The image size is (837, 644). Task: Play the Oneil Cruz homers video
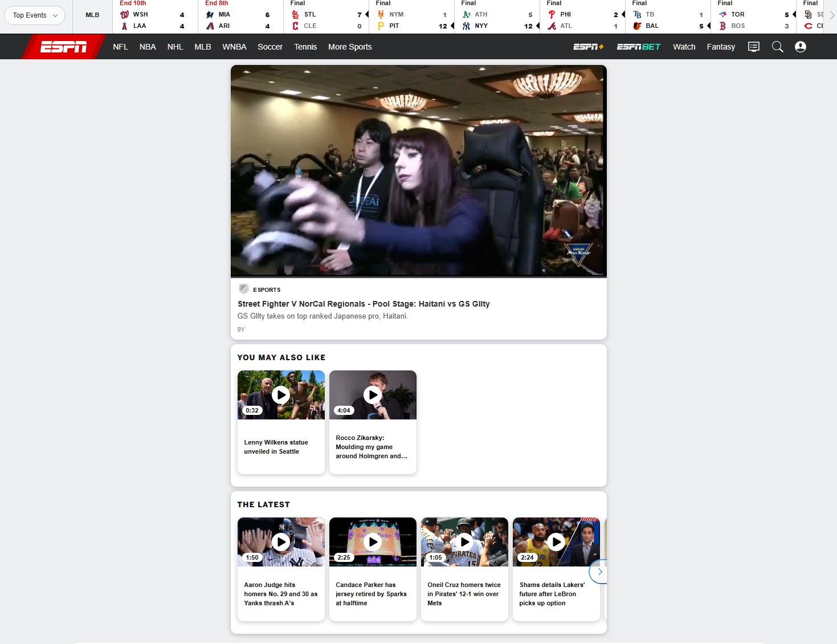[x=464, y=541]
